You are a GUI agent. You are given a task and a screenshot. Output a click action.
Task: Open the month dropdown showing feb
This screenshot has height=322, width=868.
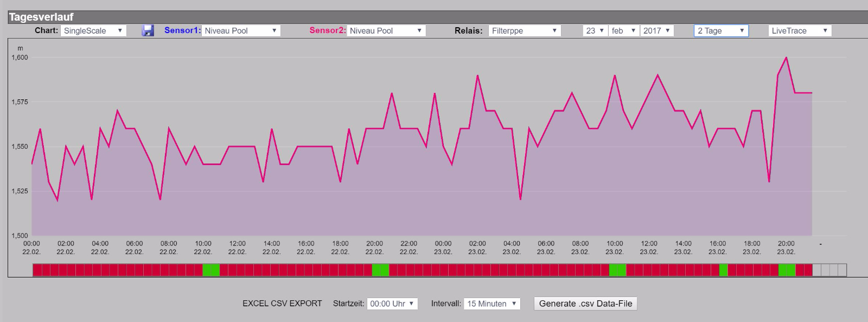[x=623, y=30]
